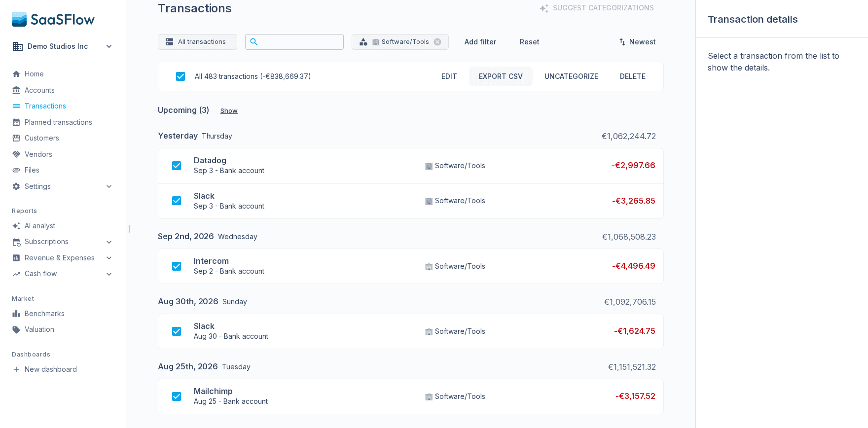The height and width of the screenshot is (428, 868).
Task: Click the sidebar collapse handle
Action: (x=129, y=229)
